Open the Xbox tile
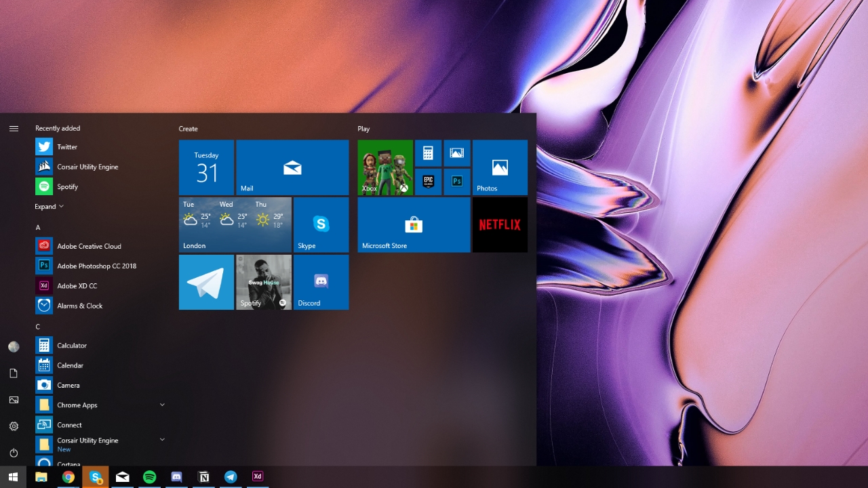The width and height of the screenshot is (868, 488). (x=385, y=167)
